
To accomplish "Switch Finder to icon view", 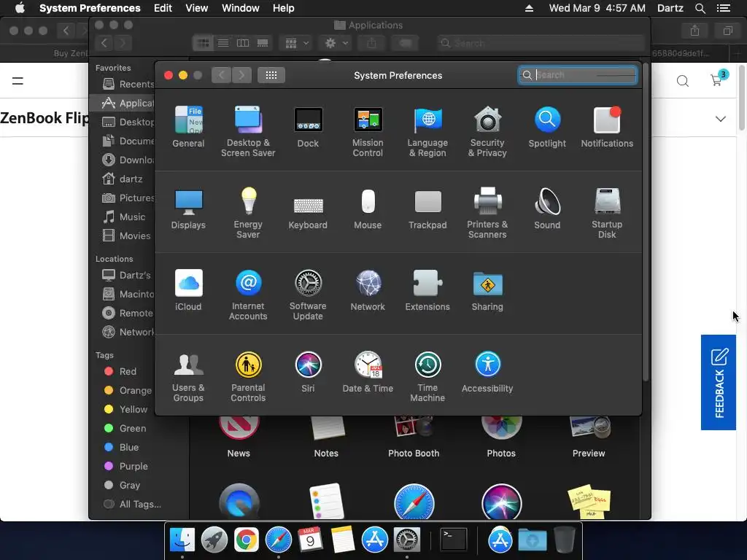I will (x=203, y=43).
